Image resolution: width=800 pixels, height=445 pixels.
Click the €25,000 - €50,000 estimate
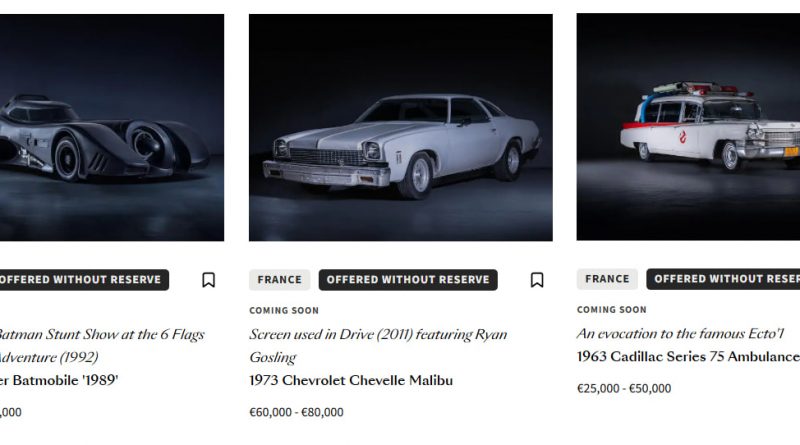click(x=624, y=388)
